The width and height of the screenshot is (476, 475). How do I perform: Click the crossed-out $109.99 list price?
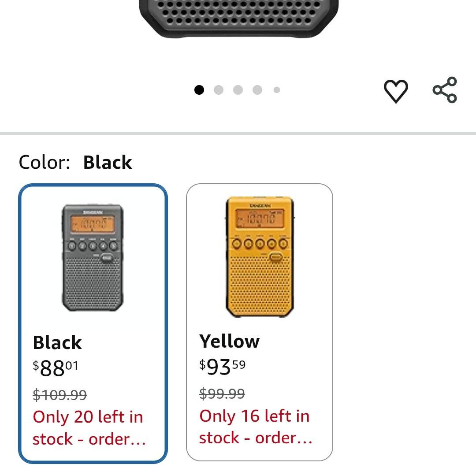coord(60,395)
